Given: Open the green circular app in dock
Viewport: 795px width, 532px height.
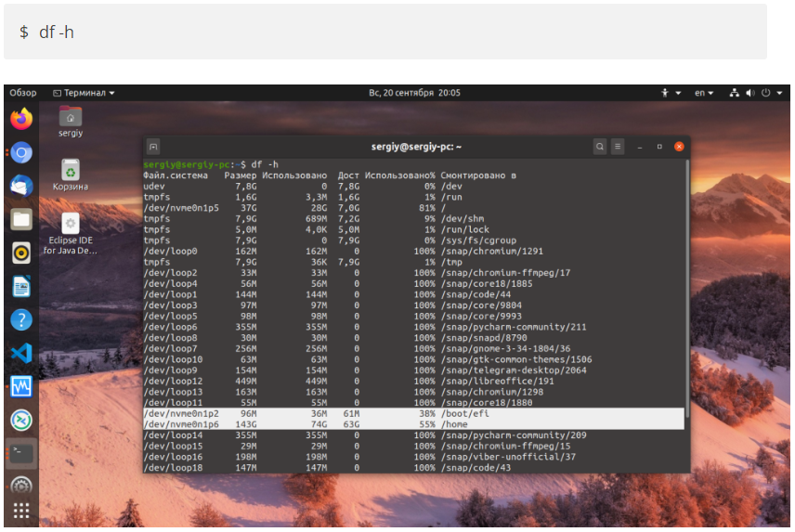Looking at the screenshot, I should 21,420.
